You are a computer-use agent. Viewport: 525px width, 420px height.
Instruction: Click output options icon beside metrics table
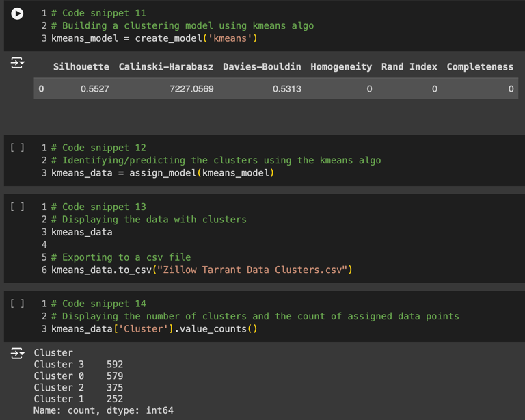(x=17, y=64)
